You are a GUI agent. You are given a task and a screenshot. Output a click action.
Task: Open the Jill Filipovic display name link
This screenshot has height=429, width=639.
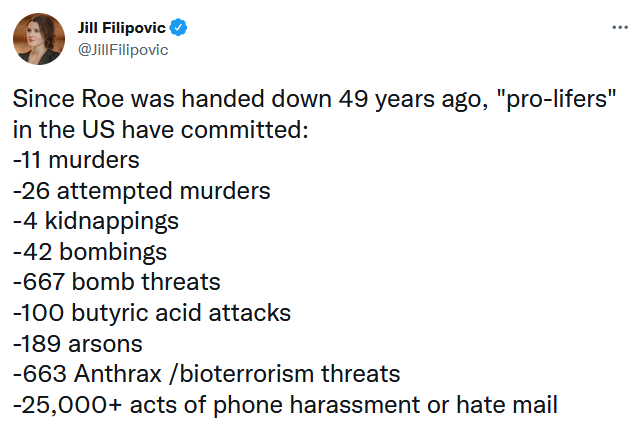(x=121, y=28)
